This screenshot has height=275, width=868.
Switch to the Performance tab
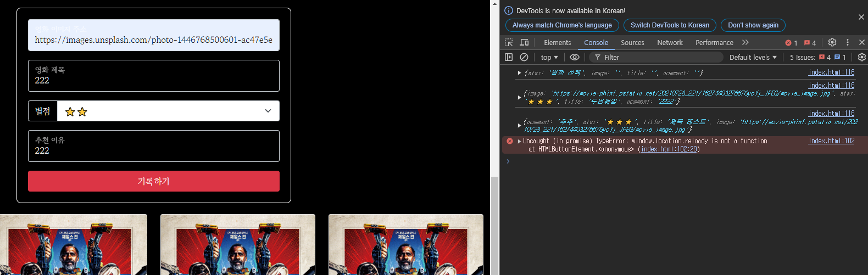point(714,42)
